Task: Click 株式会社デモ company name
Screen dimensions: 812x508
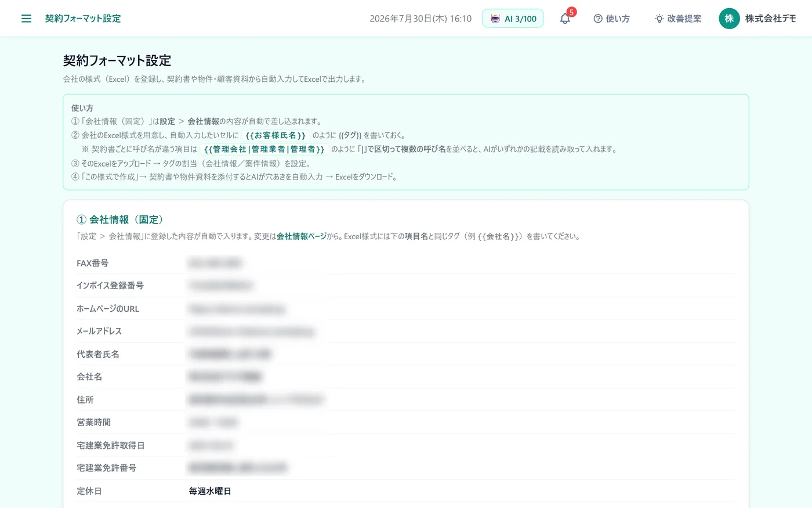Action: [770, 19]
